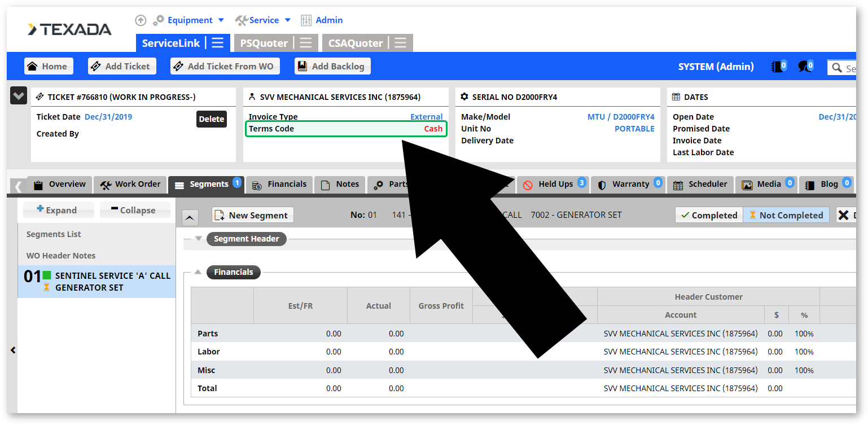The width and height of the screenshot is (868, 425).
Task: Click SYSTEM (Admin) user label
Action: [716, 67]
